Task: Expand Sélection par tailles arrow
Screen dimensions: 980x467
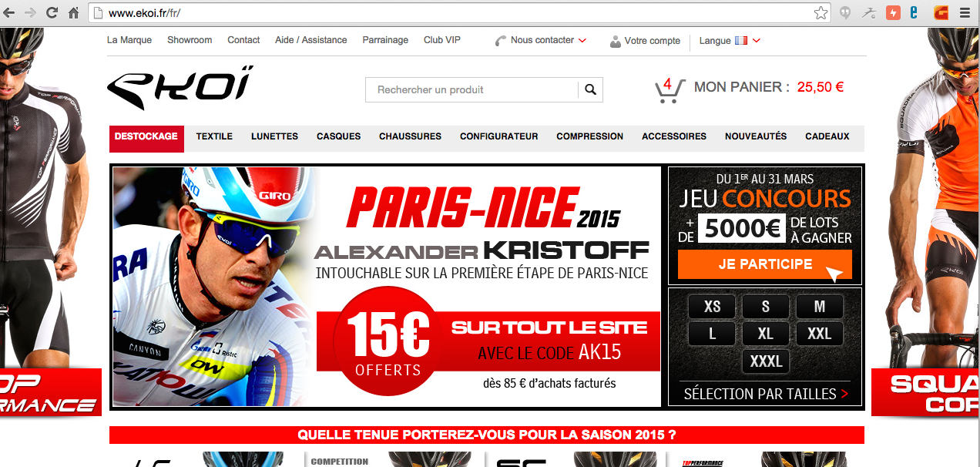Action: tap(844, 394)
